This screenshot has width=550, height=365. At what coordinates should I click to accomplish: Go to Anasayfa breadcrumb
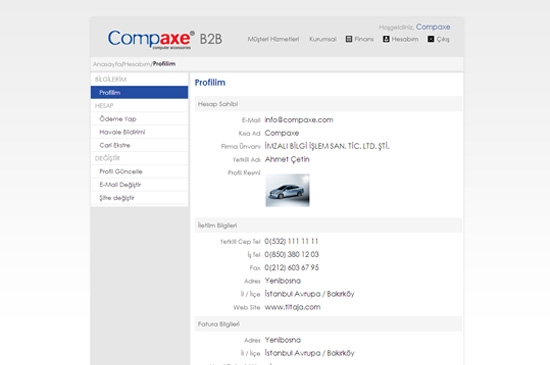coord(107,64)
